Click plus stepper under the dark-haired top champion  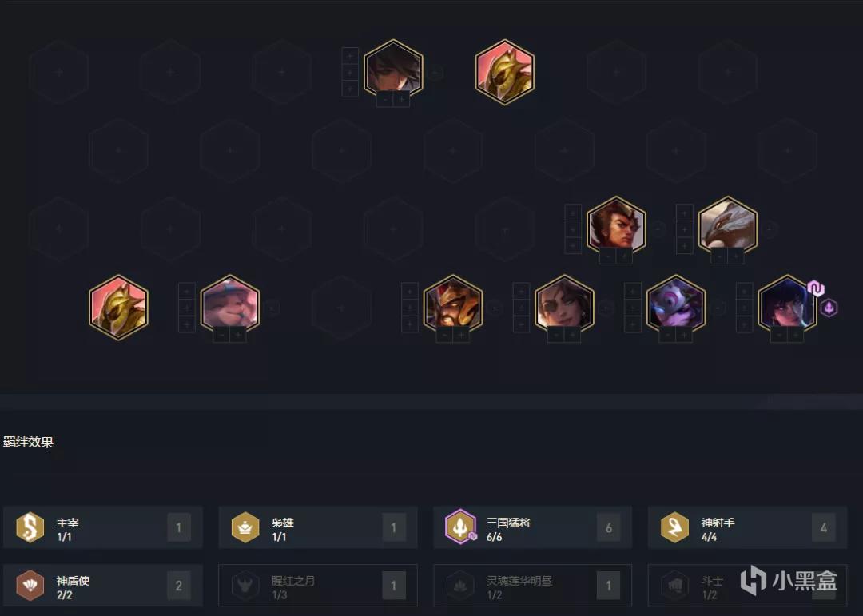click(402, 99)
